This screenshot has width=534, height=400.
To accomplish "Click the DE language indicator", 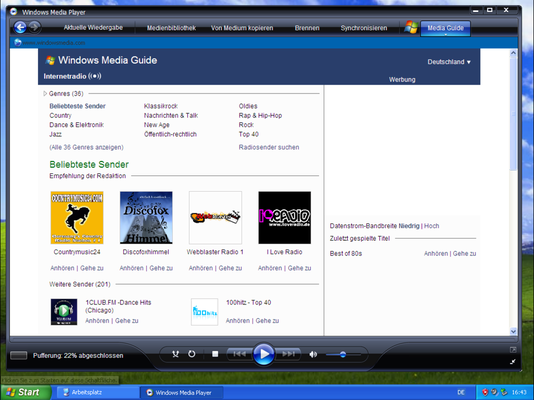I will coord(461,393).
